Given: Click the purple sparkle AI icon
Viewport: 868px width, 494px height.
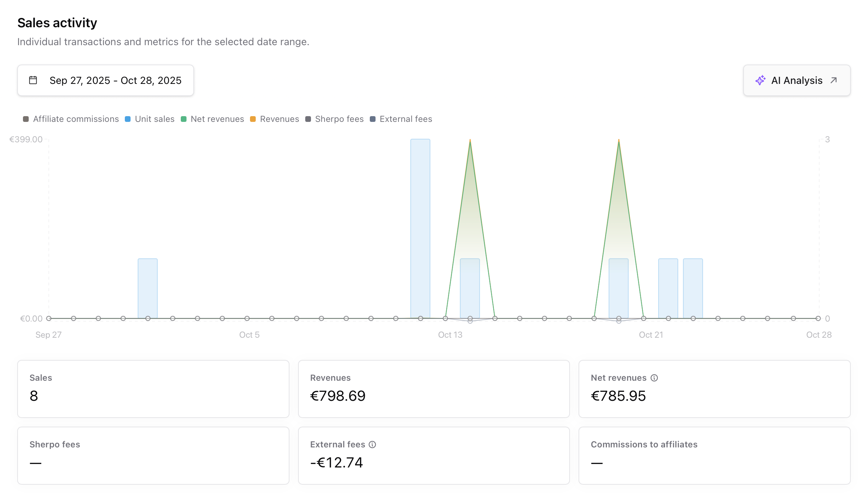Looking at the screenshot, I should coord(761,80).
